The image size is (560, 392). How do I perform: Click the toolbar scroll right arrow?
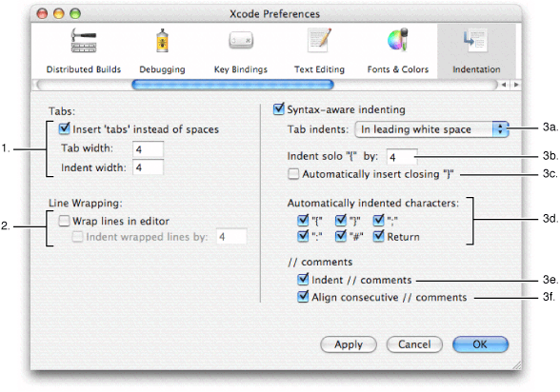click(x=516, y=85)
